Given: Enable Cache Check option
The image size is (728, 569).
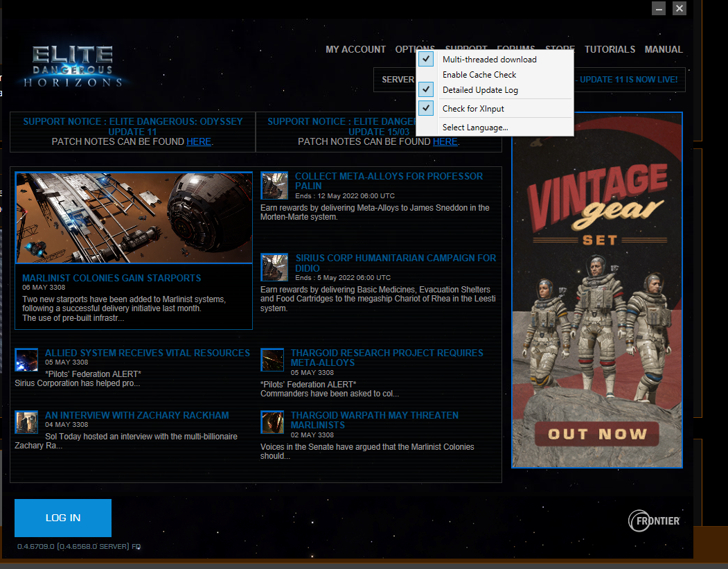Looking at the screenshot, I should 495,75.
